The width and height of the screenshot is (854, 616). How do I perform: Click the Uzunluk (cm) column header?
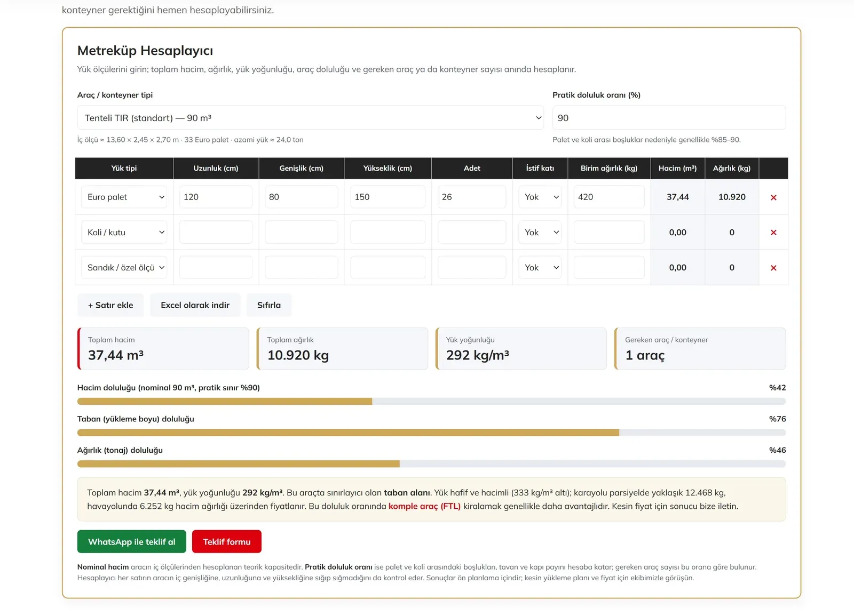click(x=216, y=168)
